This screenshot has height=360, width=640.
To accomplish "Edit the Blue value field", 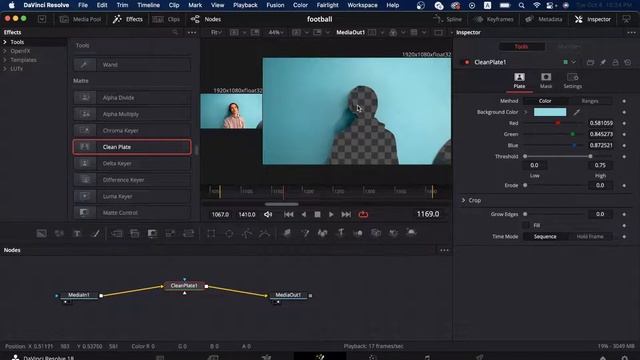I will pyautogui.click(x=601, y=145).
